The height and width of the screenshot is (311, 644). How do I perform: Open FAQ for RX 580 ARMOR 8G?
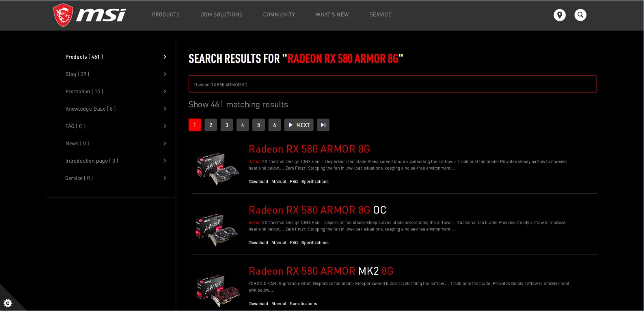click(294, 182)
